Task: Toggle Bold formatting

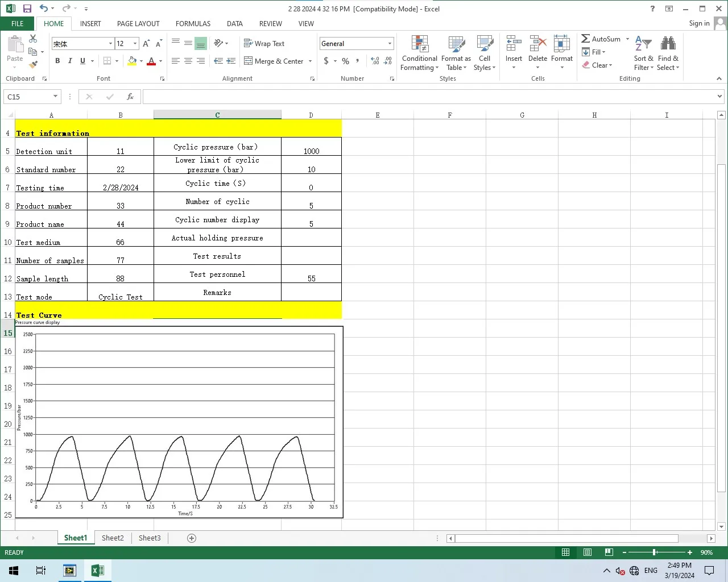Action: click(x=57, y=61)
